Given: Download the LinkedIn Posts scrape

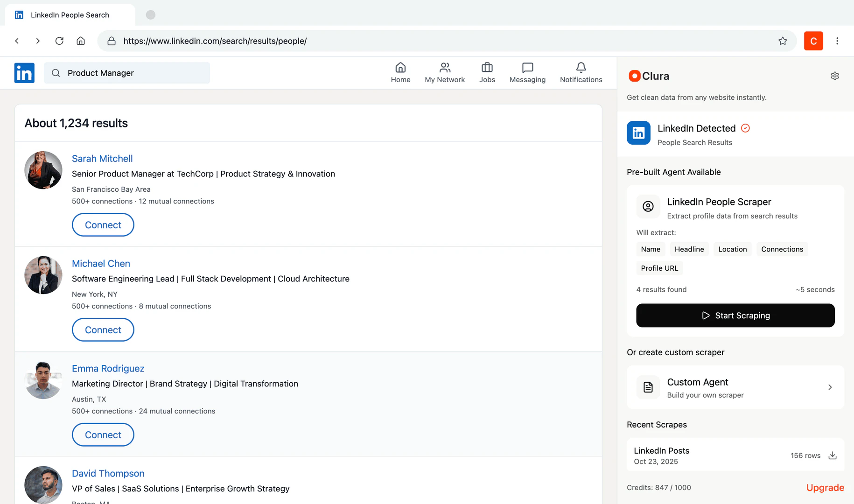Looking at the screenshot, I should pyautogui.click(x=833, y=455).
